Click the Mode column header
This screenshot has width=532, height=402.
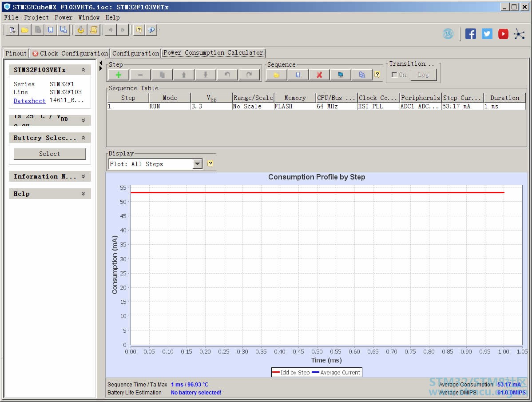[x=170, y=98]
